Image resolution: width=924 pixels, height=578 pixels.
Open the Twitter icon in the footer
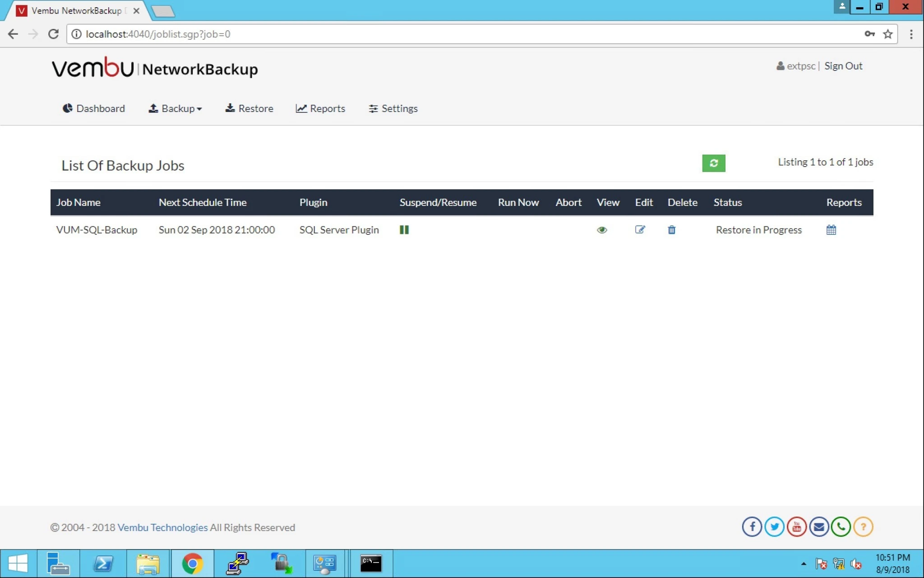(774, 527)
